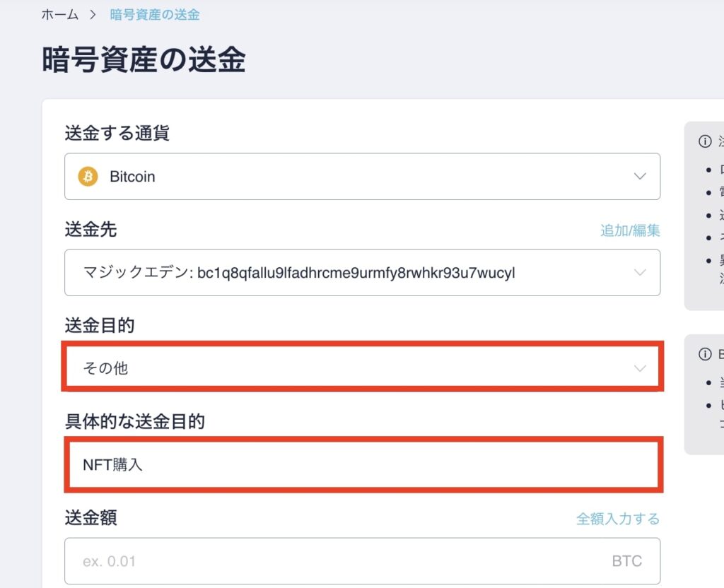Click the chevron on the 送金目的 field
The width and height of the screenshot is (724, 588).
[640, 367]
